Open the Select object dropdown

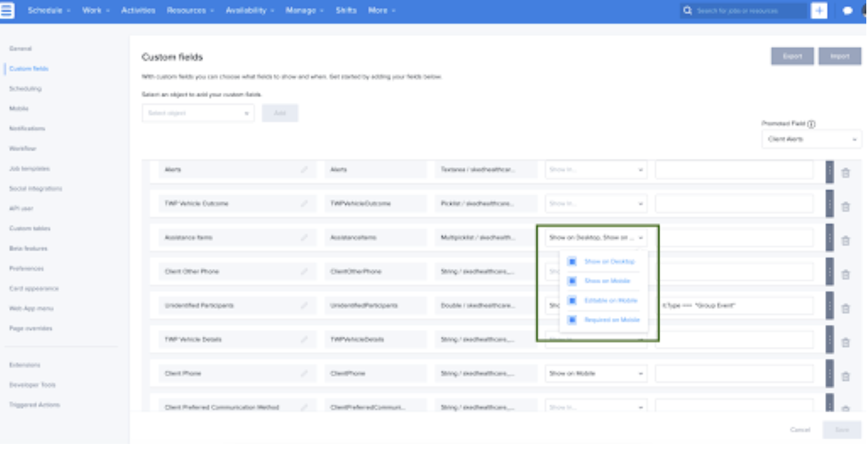tap(198, 113)
